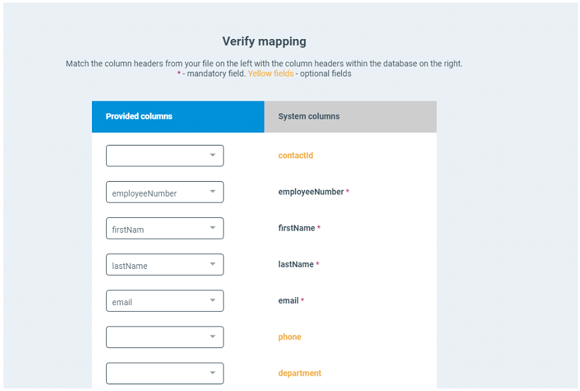Expand the empty dropdown for the phone column

click(x=165, y=337)
